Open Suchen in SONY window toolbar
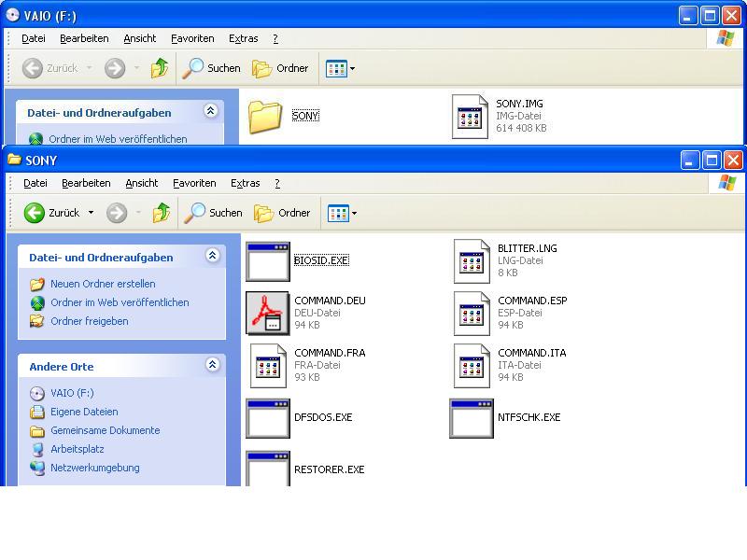747x560 pixels. point(214,213)
